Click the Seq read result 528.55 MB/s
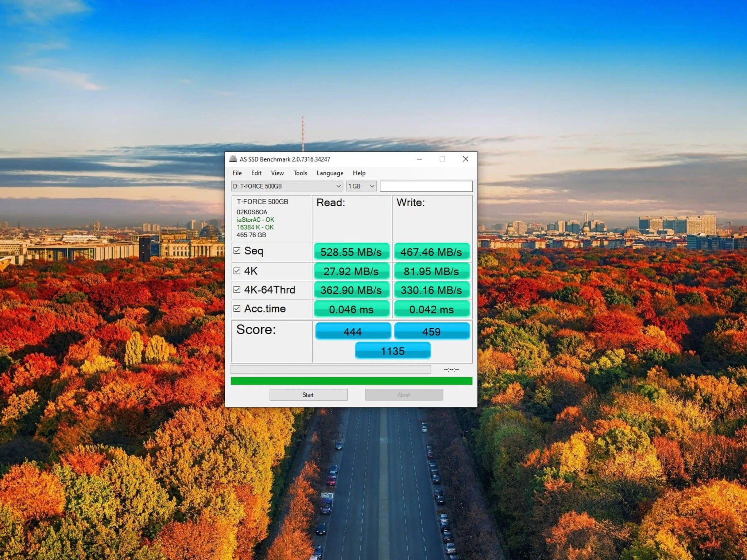The width and height of the screenshot is (747, 560). (x=351, y=252)
